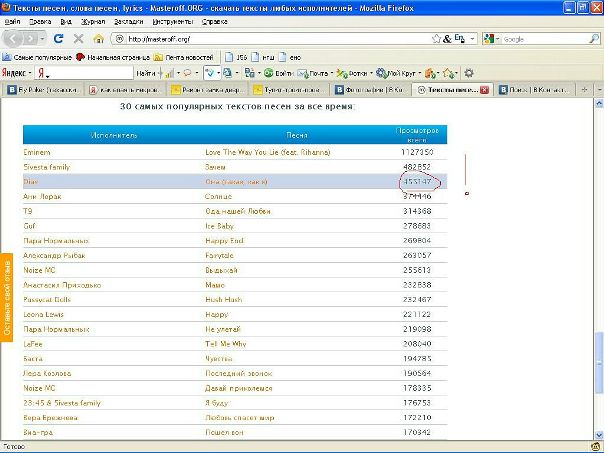Focus the Google search field
The width and height of the screenshot is (604, 453).
545,39
